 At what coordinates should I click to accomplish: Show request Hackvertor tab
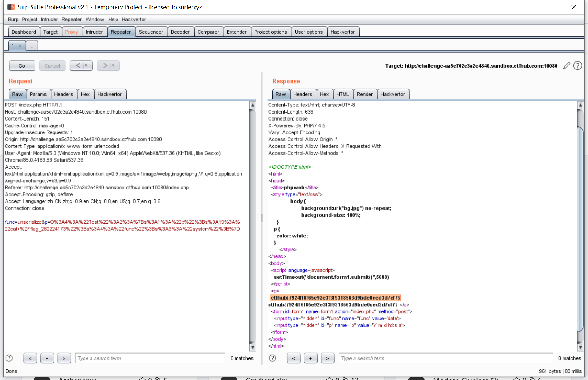coord(110,94)
